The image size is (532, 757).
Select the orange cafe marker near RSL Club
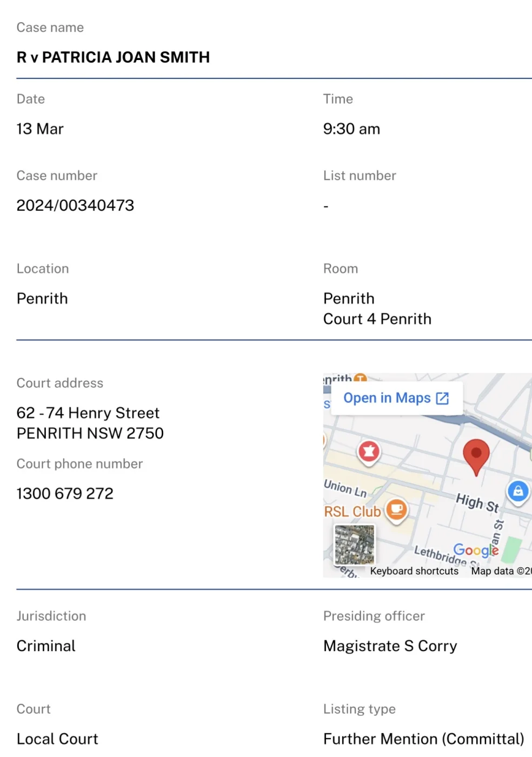point(397,509)
